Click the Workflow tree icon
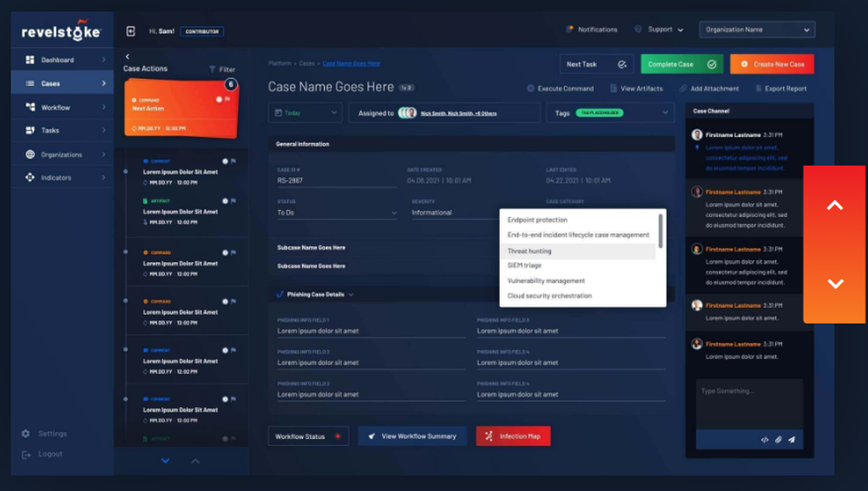Screen dimensions: 868x491 pyautogui.click(x=30, y=107)
